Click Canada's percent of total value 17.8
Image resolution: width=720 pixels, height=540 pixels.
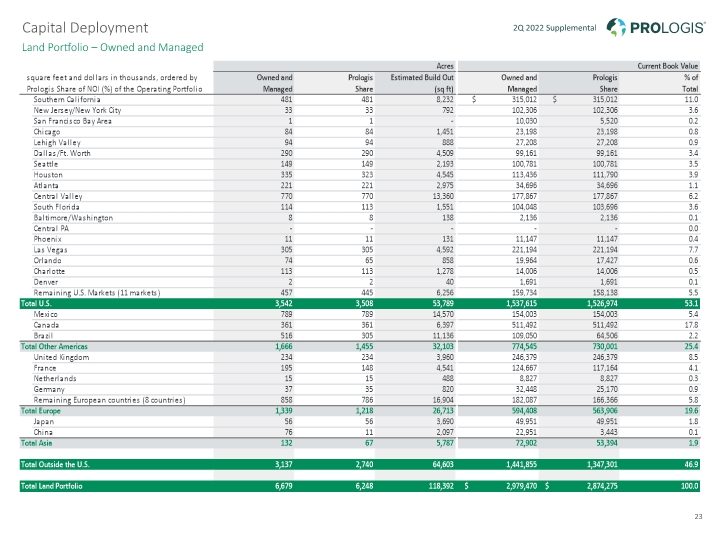click(x=692, y=325)
